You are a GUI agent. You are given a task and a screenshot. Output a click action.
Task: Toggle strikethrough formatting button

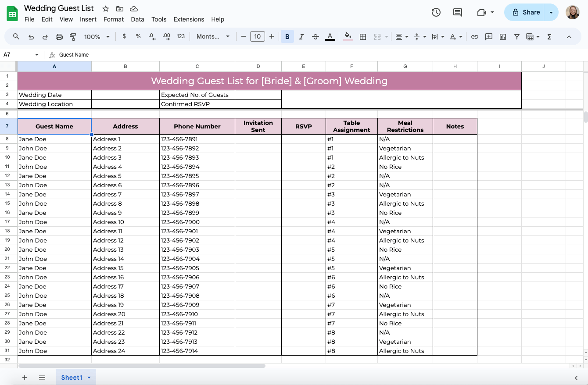pos(316,37)
